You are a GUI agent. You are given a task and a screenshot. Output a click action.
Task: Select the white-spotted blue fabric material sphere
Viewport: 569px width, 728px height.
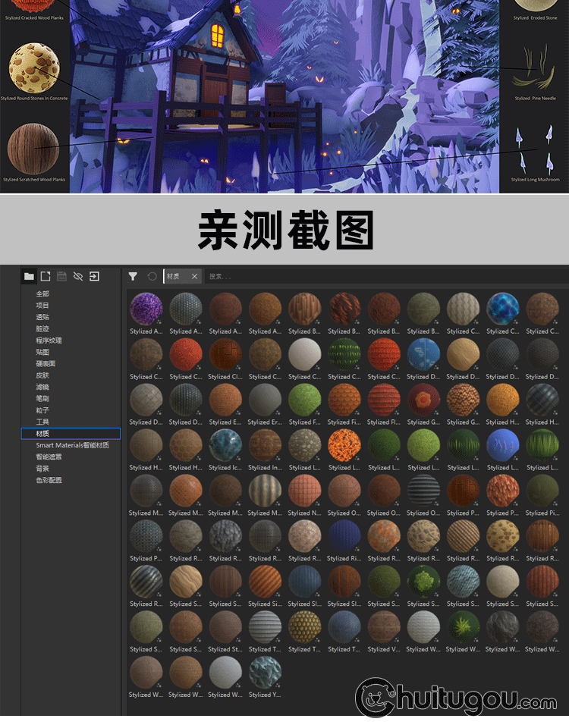(423, 354)
